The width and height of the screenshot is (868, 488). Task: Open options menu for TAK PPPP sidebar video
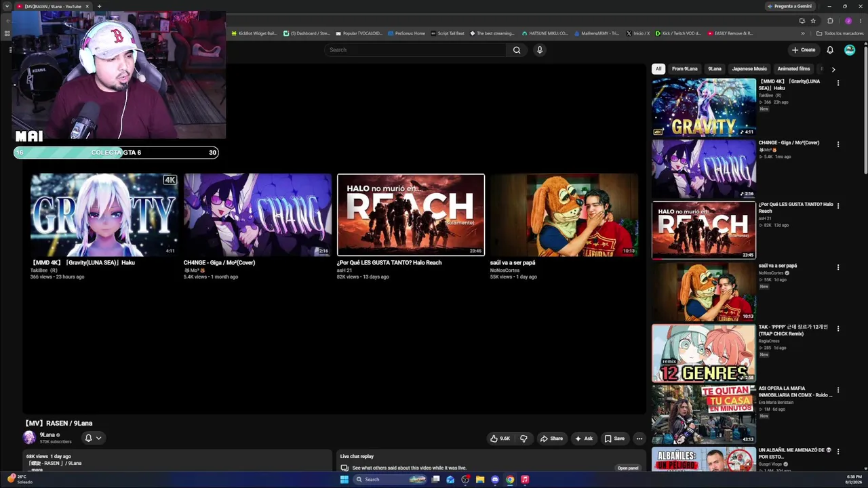point(838,329)
